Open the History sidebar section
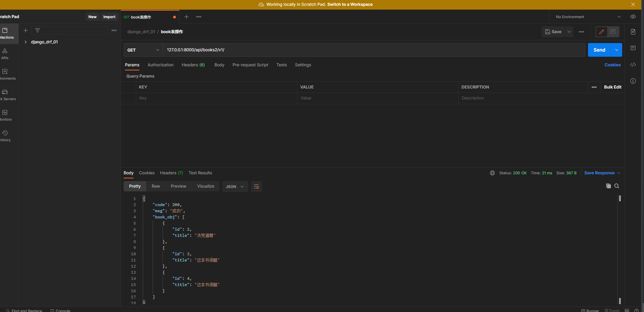The height and width of the screenshot is (312, 644). (5, 136)
